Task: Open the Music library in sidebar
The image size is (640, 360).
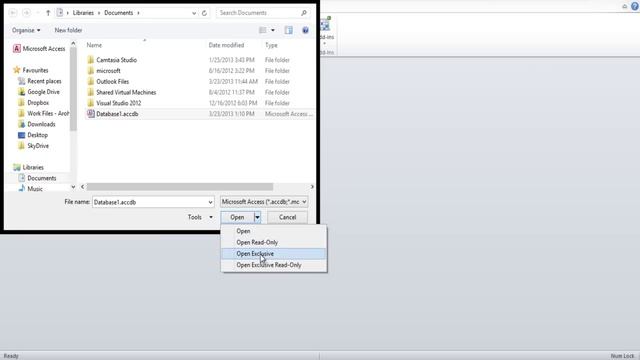Action: 35,189
